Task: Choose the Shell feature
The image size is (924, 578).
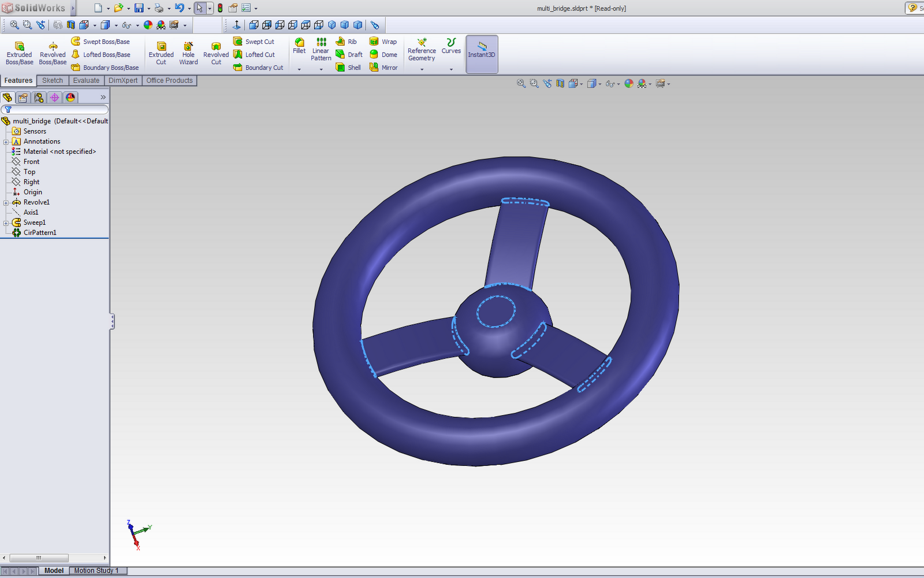Action: click(348, 67)
